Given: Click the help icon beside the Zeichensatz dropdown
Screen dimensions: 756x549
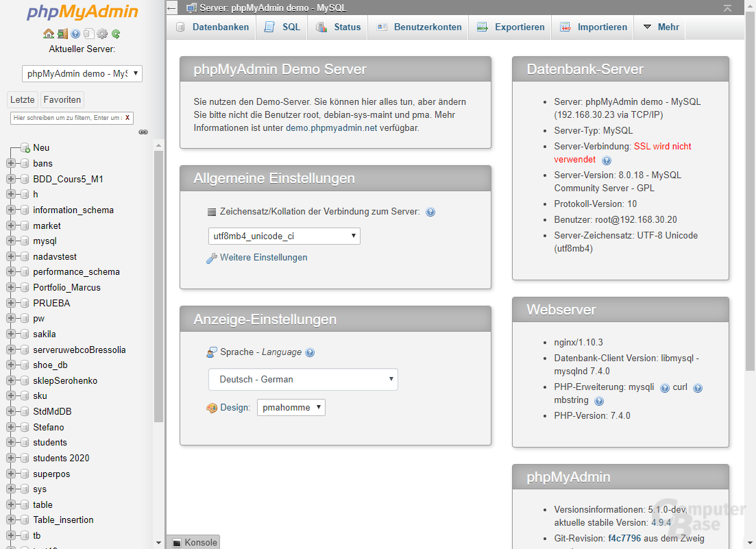Looking at the screenshot, I should pos(430,212).
